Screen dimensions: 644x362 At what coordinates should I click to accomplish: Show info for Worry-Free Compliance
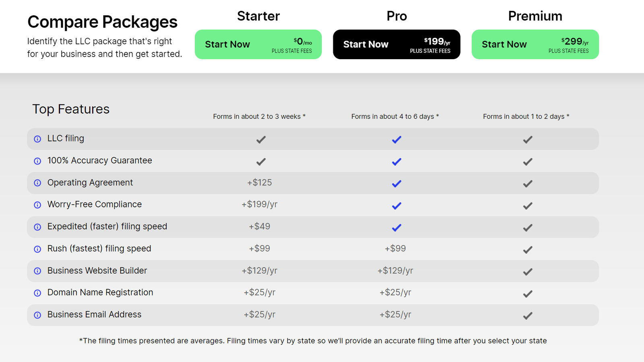pos(37,205)
